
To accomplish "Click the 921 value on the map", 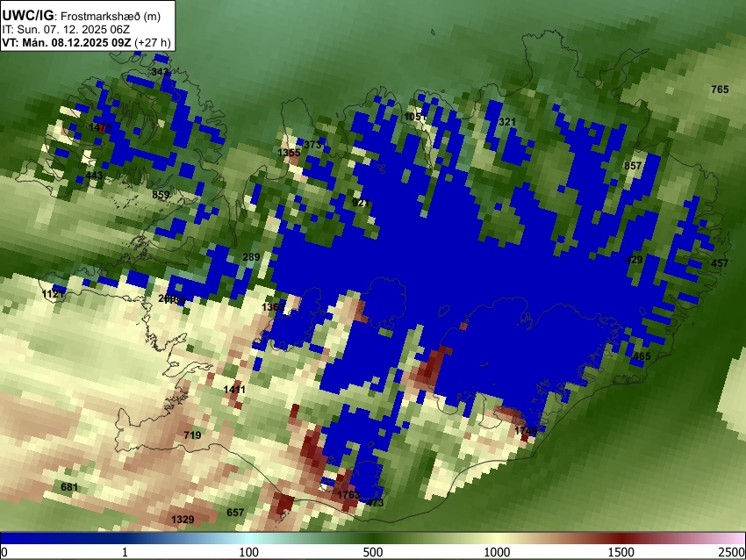I will (361, 203).
